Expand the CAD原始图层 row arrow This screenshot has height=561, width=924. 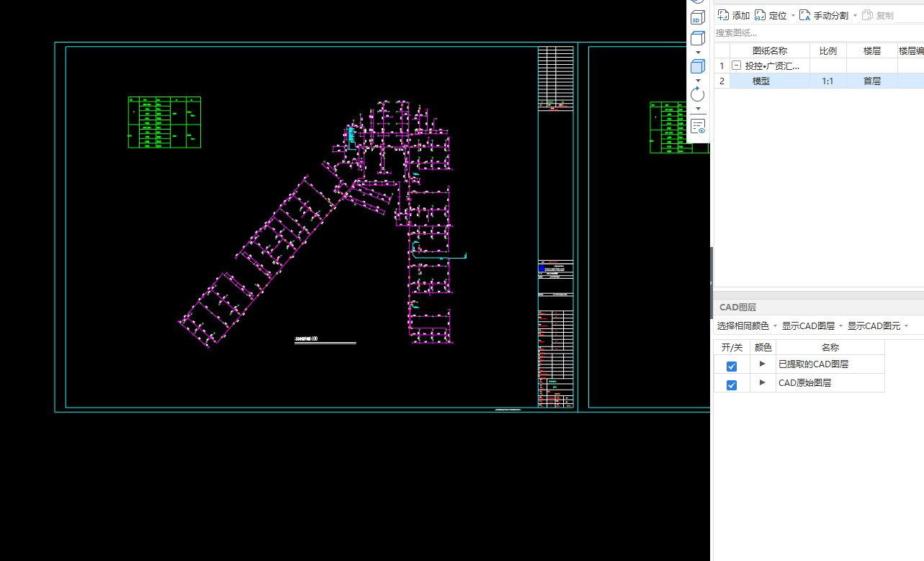click(x=763, y=382)
